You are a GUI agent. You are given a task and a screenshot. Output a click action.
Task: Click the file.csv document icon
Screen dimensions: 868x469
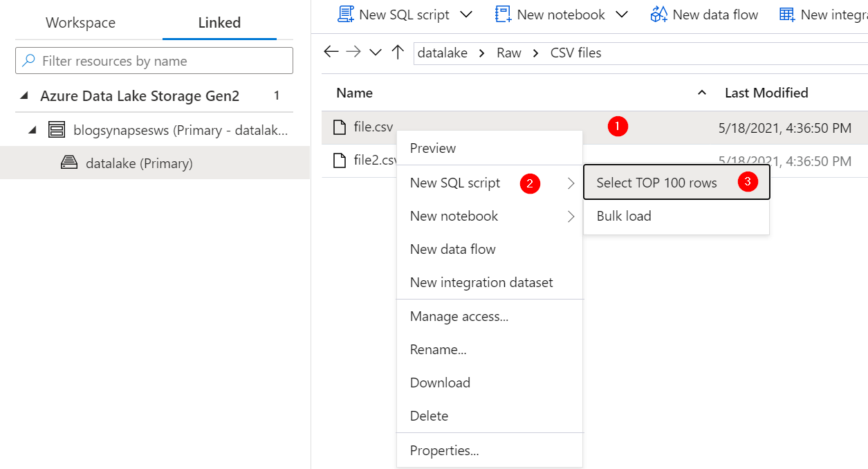pos(339,127)
